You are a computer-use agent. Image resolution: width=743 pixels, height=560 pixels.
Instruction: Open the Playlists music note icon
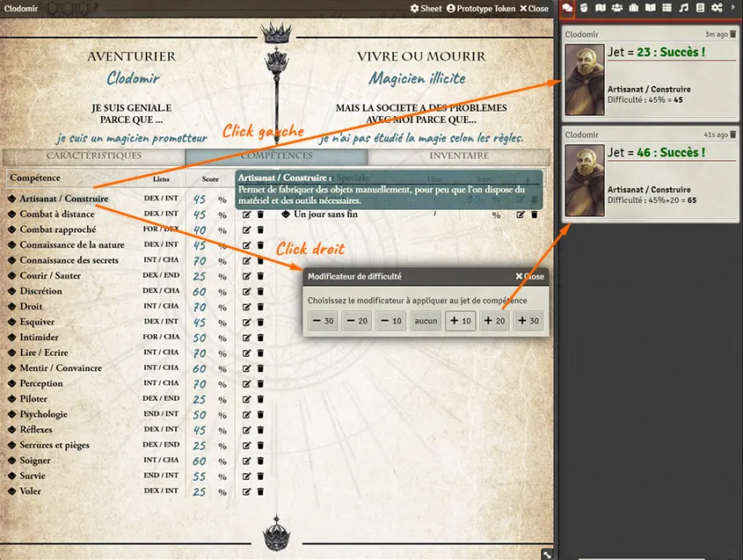[x=683, y=8]
